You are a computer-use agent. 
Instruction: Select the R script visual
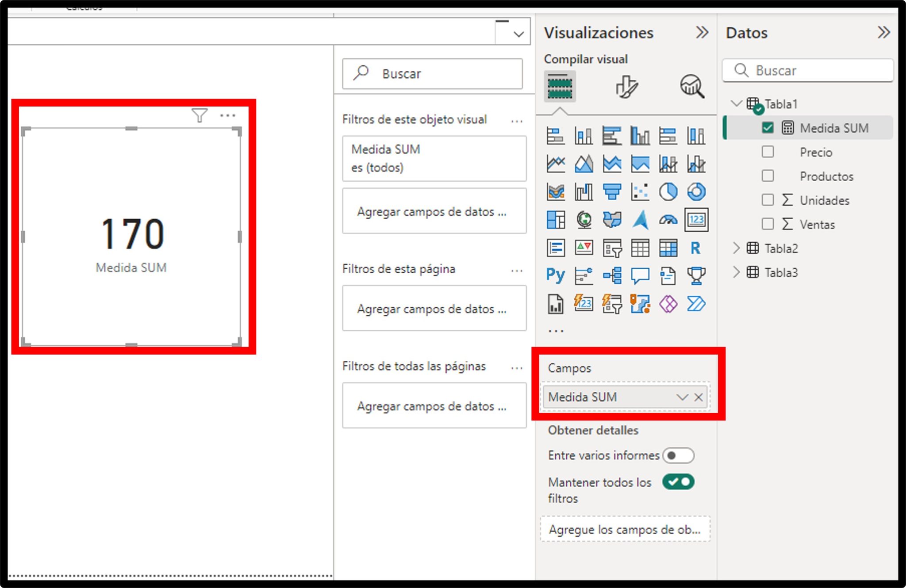pyautogui.click(x=696, y=248)
